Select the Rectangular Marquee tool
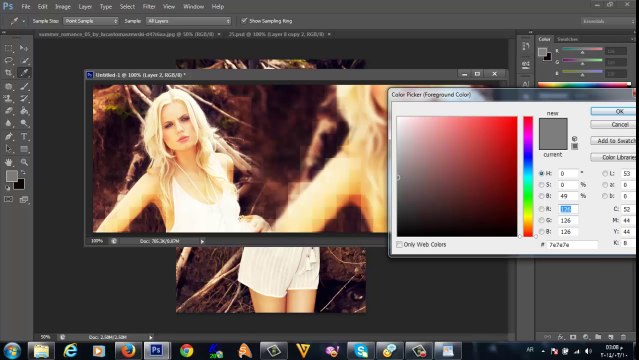This screenshot has width=639, height=360. (8, 48)
